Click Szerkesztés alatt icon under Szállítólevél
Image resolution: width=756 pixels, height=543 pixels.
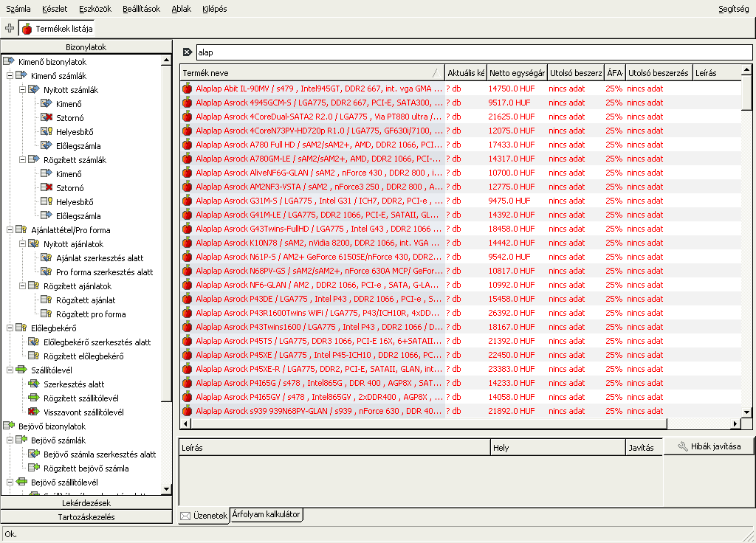pos(34,384)
